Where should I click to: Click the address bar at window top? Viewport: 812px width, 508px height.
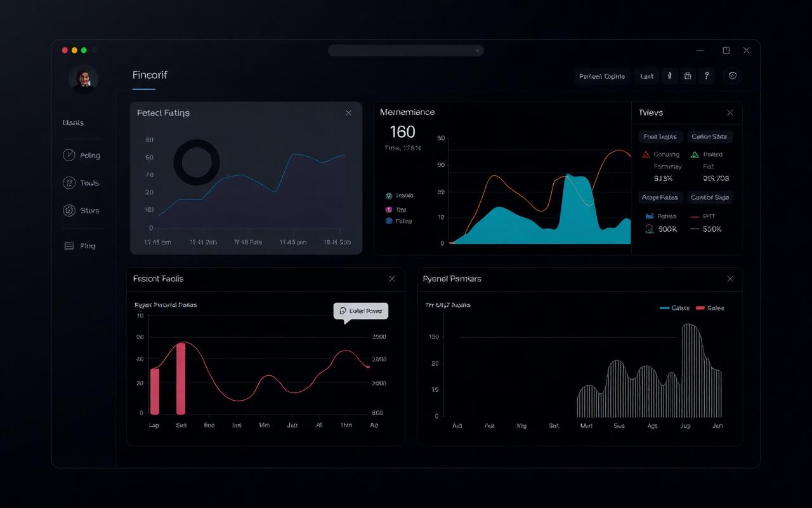(405, 50)
